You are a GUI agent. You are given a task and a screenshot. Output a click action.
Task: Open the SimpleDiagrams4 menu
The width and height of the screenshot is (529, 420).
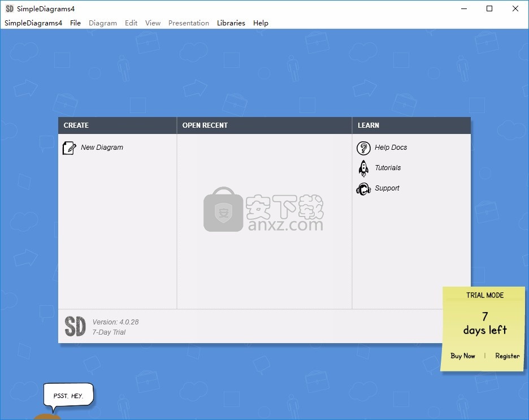pos(33,23)
